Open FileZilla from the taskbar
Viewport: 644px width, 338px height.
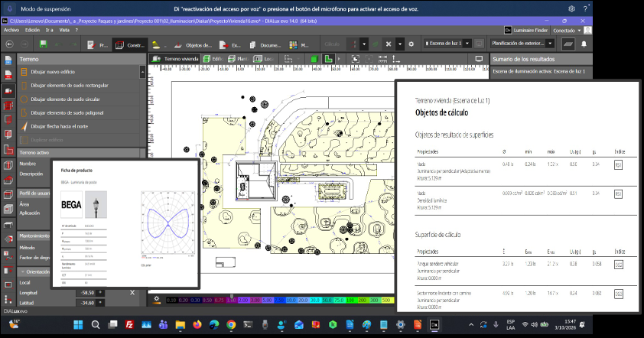[129, 325]
